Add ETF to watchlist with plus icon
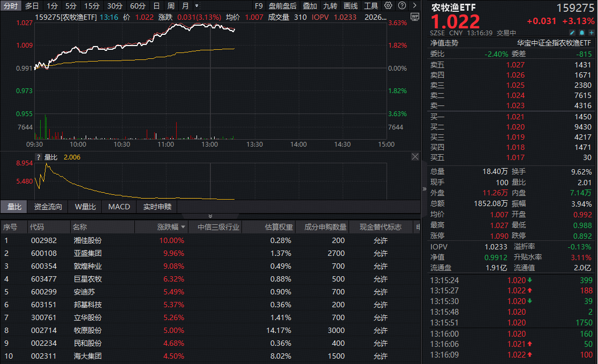This screenshot has width=598, height=364. coord(591,33)
